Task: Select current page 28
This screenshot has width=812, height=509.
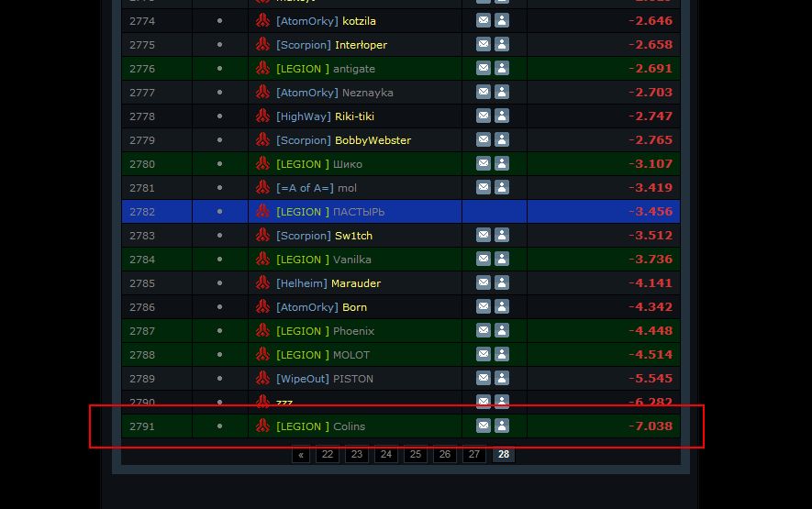Action: pyautogui.click(x=504, y=454)
